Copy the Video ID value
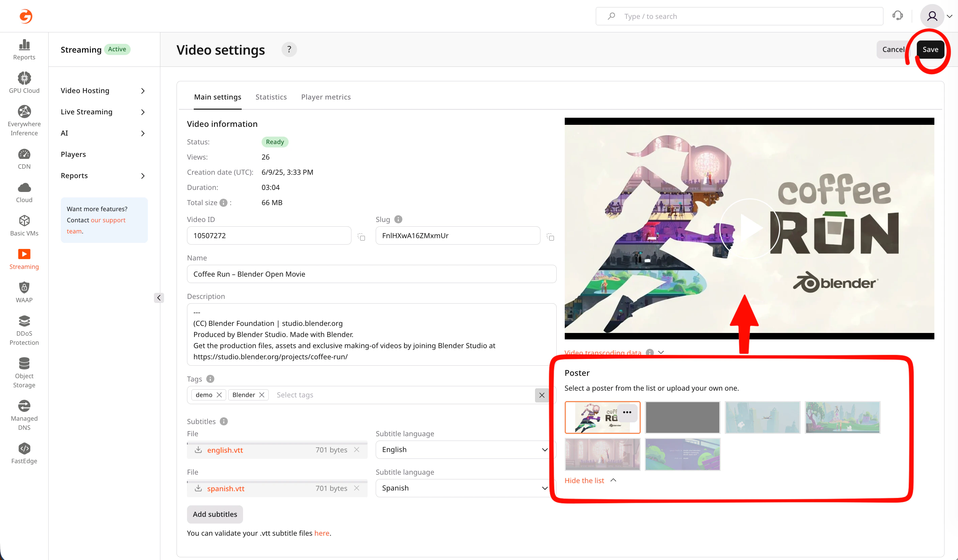958x560 pixels. click(361, 237)
